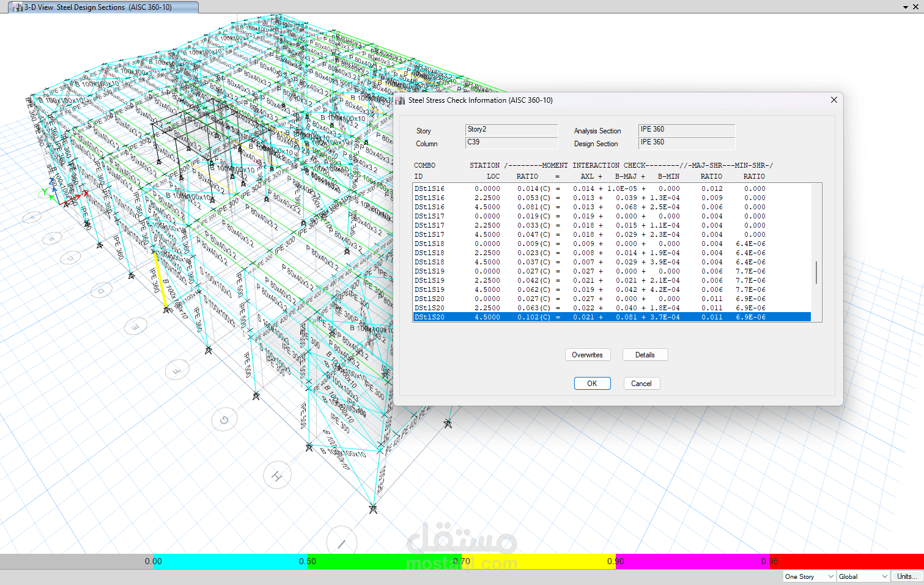924x585 pixels.
Task: Select row DSt1S16 with ratio 0.053(C)
Action: tap(612, 198)
